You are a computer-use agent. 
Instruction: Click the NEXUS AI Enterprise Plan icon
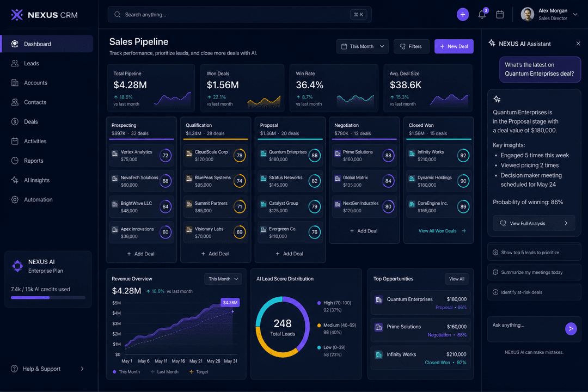[17, 266]
